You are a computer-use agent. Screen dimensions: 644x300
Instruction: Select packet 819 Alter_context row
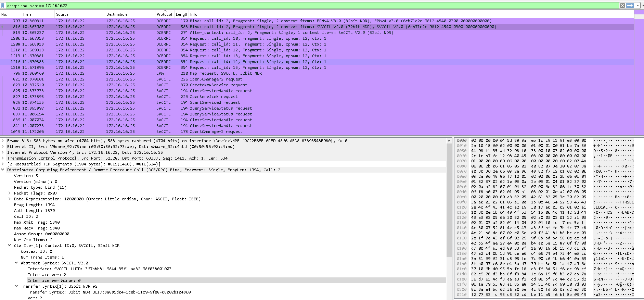[317, 33]
